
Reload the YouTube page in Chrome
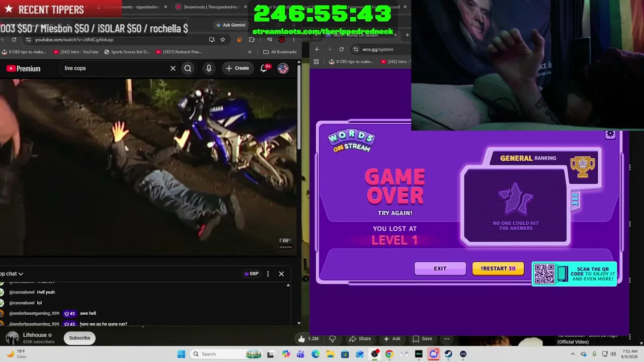(x=14, y=40)
